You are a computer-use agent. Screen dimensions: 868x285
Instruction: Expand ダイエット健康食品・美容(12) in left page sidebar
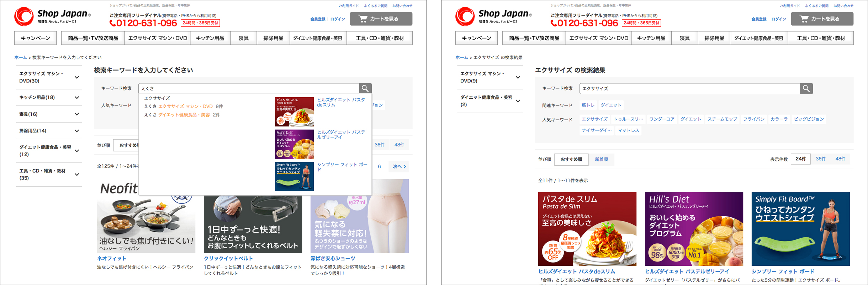tap(49, 151)
